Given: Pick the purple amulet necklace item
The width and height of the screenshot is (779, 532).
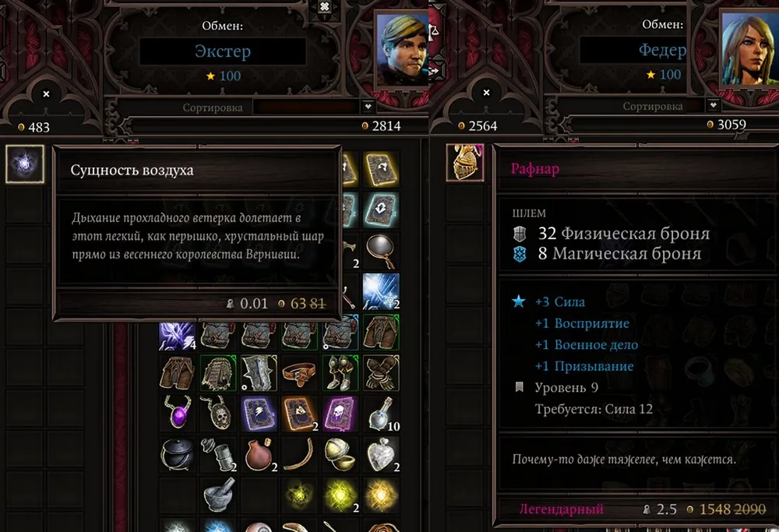Looking at the screenshot, I should tap(178, 414).
